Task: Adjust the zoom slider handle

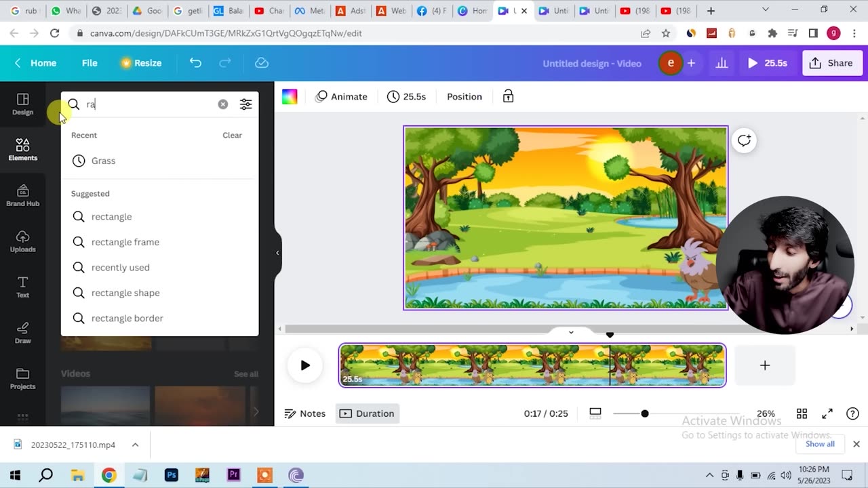Action: point(645,413)
